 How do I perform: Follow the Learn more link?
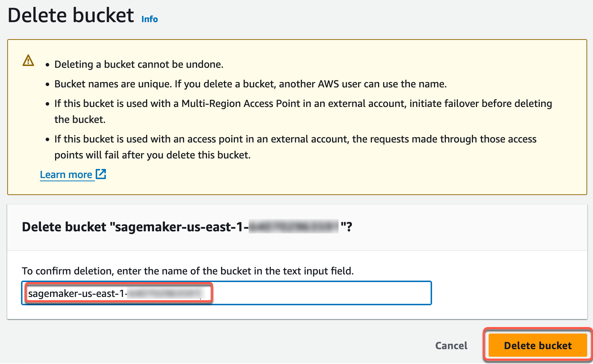pyautogui.click(x=66, y=175)
